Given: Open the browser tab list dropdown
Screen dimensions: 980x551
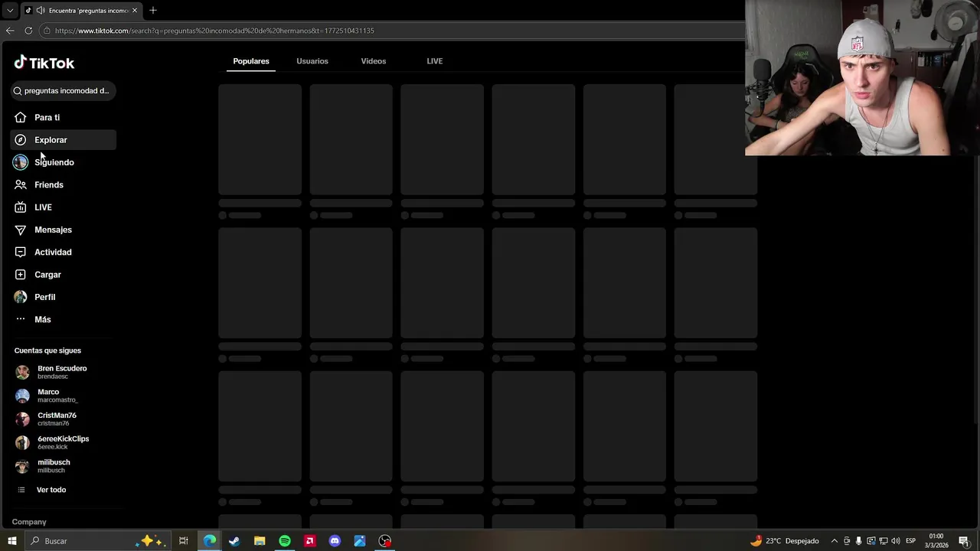Looking at the screenshot, I should tap(10, 10).
